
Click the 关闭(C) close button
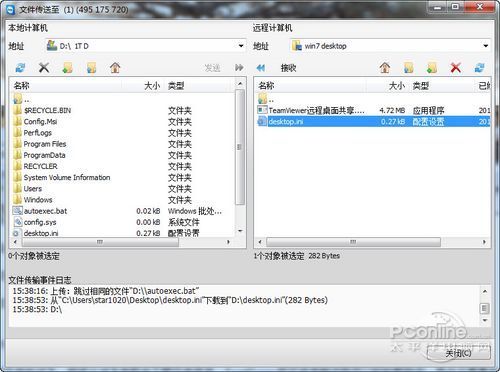pyautogui.click(x=459, y=353)
